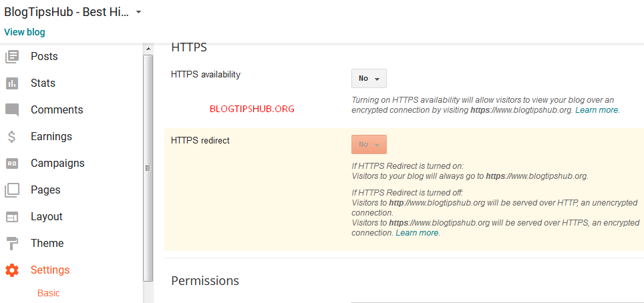The width and height of the screenshot is (644, 303).
Task: Click the orange Settings gear icon
Action: point(12,270)
